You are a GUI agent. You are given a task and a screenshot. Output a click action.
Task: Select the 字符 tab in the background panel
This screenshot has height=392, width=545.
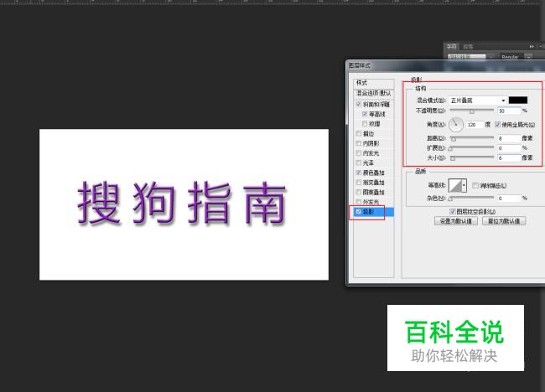click(x=451, y=47)
